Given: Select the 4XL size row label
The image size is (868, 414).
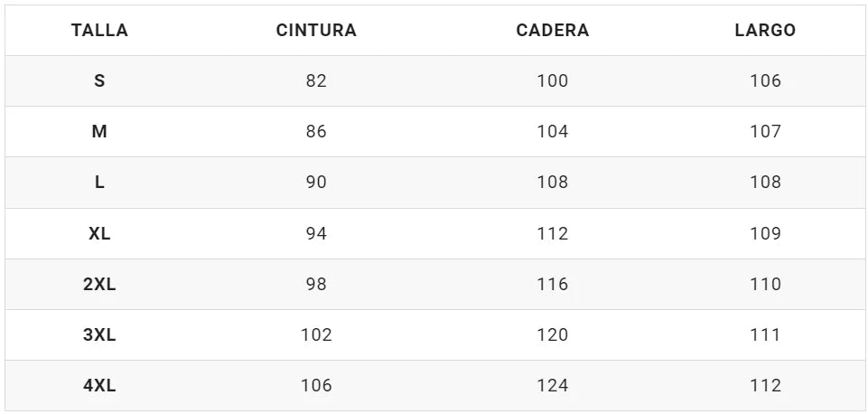Looking at the screenshot, I should (x=99, y=385).
